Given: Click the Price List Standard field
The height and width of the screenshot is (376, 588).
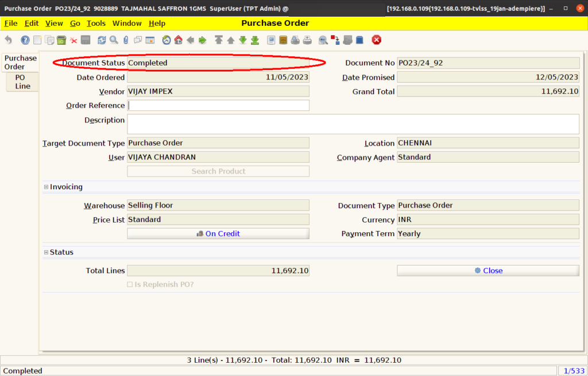Looking at the screenshot, I should coord(218,220).
